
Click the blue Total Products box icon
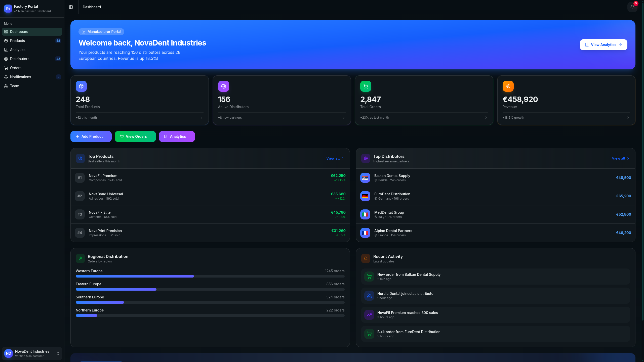pos(81,86)
